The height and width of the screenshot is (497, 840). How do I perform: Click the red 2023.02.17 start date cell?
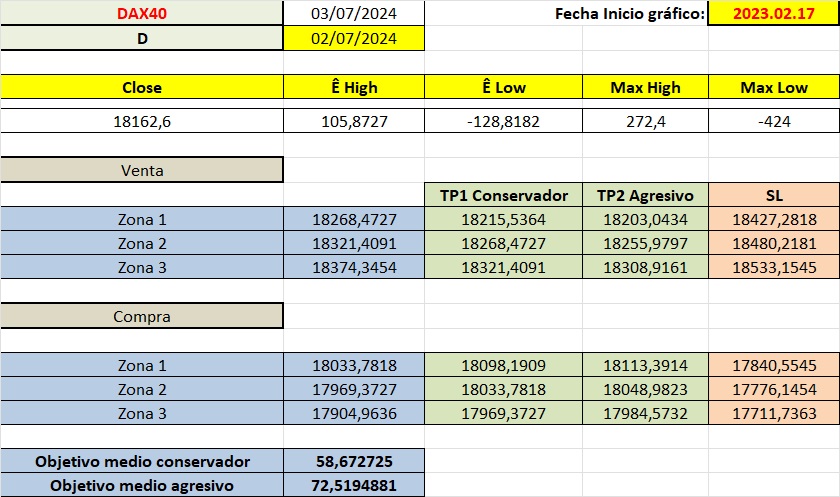click(x=774, y=13)
